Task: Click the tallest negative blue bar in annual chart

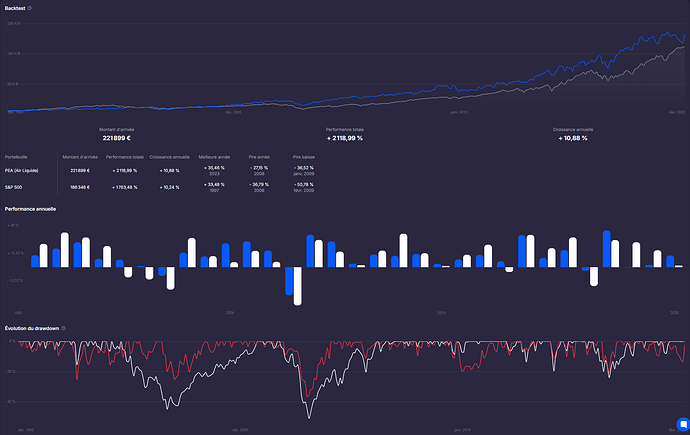Action: click(x=289, y=281)
